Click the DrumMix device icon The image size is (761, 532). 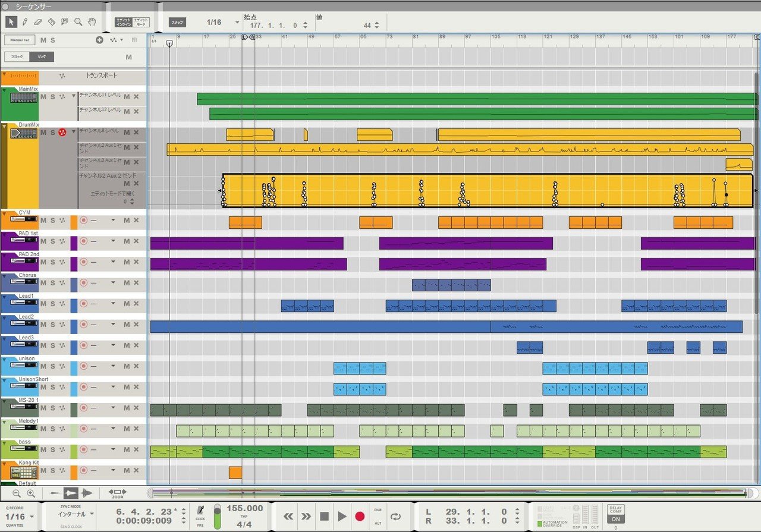(24, 134)
